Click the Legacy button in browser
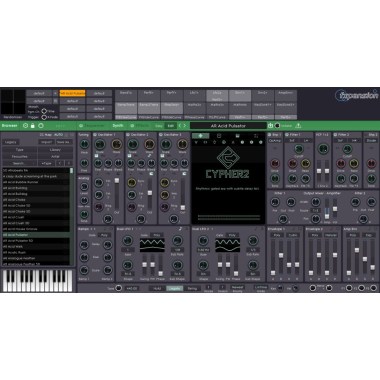The image size is (380, 380). coord(11,142)
